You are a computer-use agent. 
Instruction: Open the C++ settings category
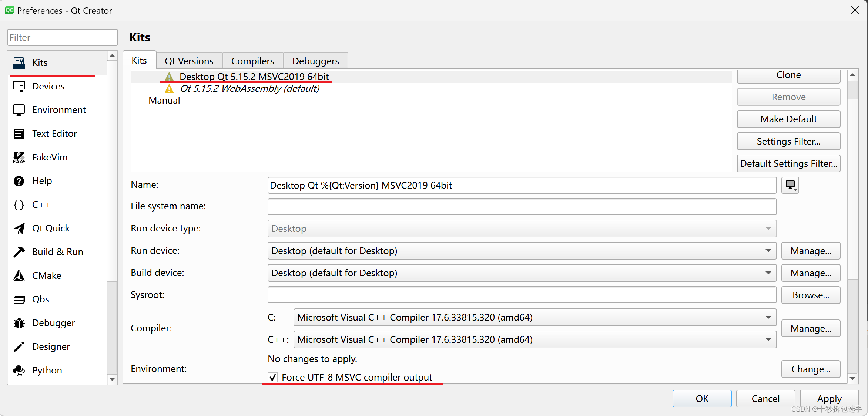[x=58, y=204]
